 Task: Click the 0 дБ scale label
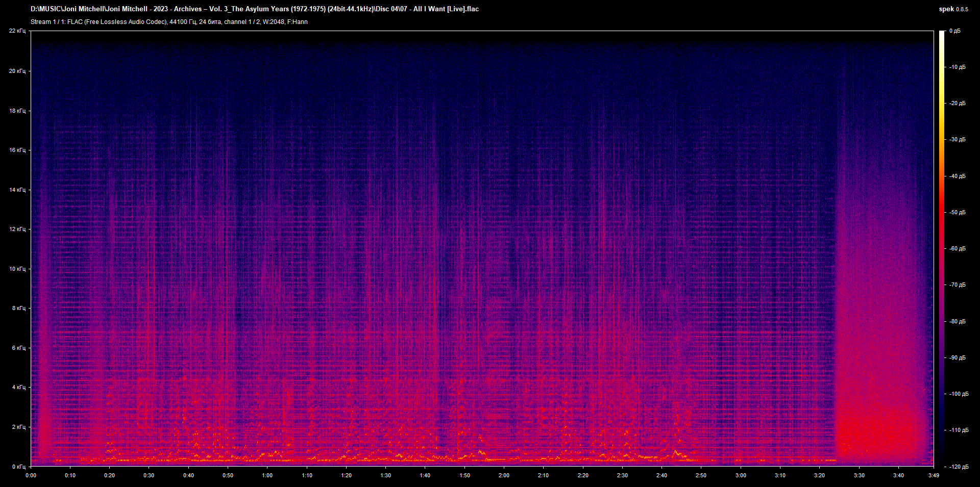(954, 31)
